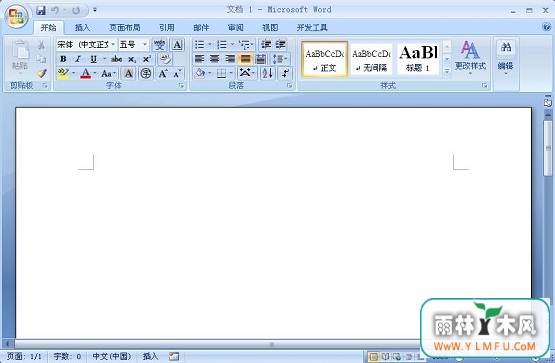Open font color dropdown arrow
The width and height of the screenshot is (555, 363).
(95, 74)
